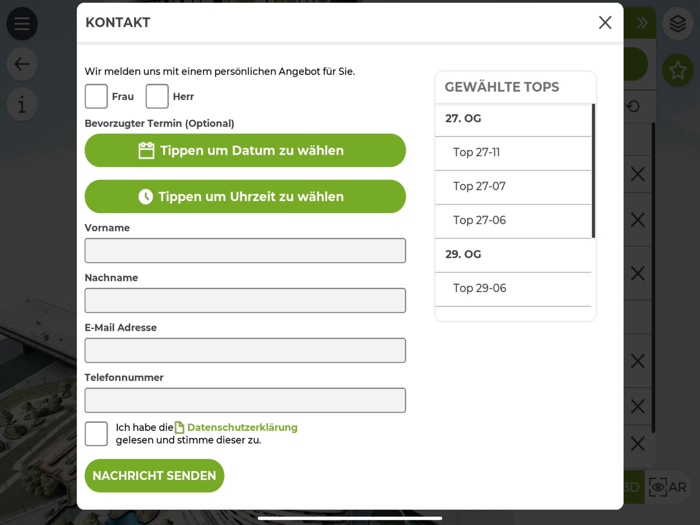This screenshot has height=525, width=700.
Task: Check the Herr checkbox
Action: (157, 96)
